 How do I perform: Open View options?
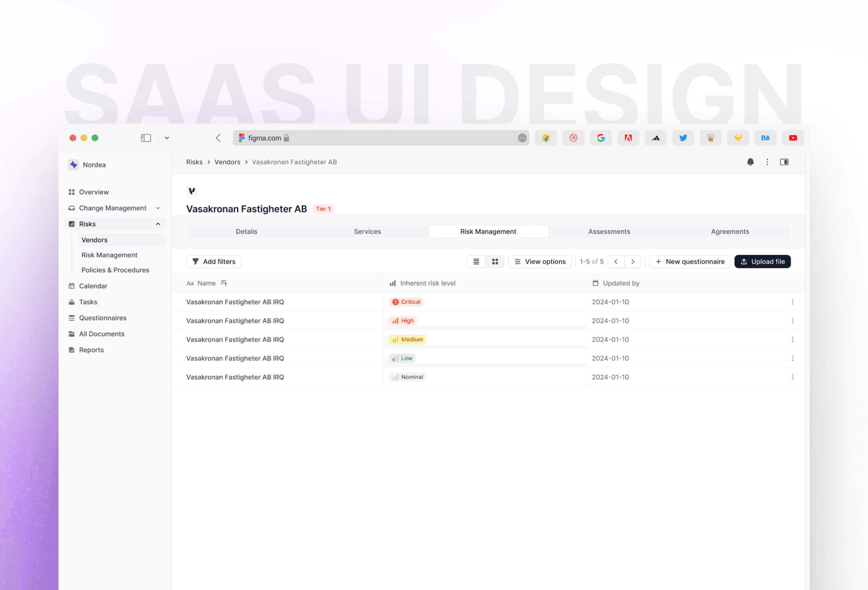coord(540,261)
